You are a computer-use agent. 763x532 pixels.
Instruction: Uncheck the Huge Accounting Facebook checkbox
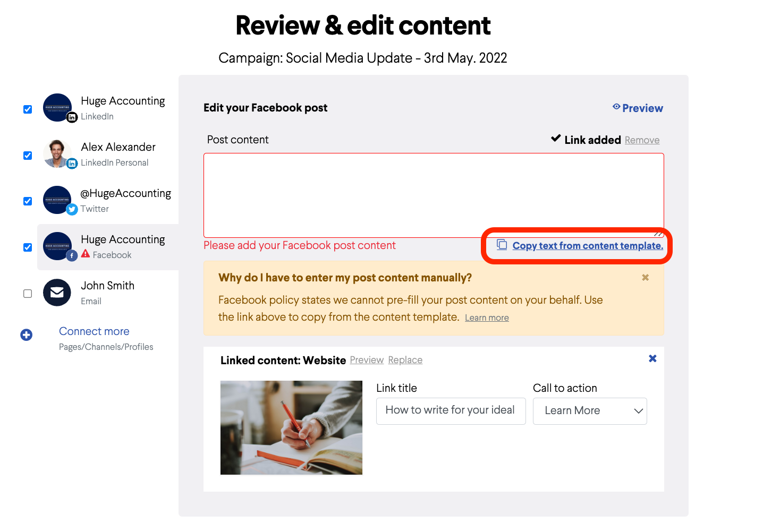(x=28, y=247)
